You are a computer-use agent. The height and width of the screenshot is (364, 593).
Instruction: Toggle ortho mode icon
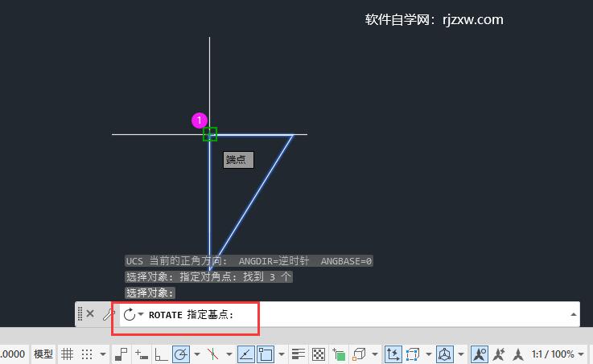coord(161,354)
